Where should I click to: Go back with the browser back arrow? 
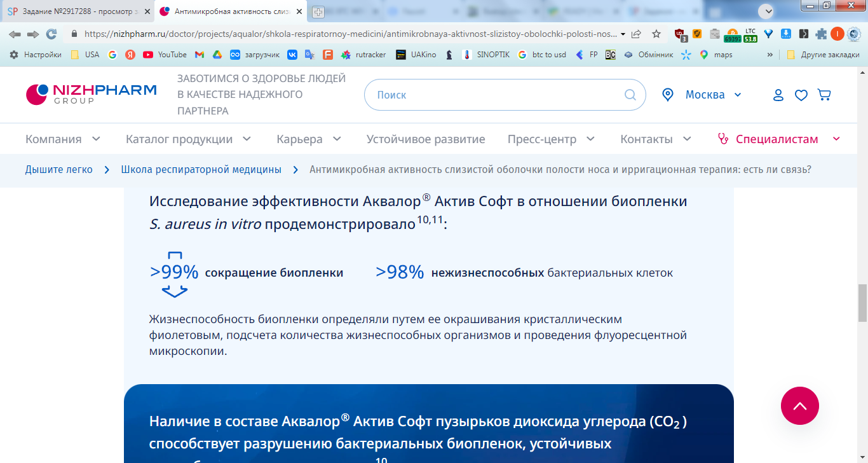pos(15,34)
